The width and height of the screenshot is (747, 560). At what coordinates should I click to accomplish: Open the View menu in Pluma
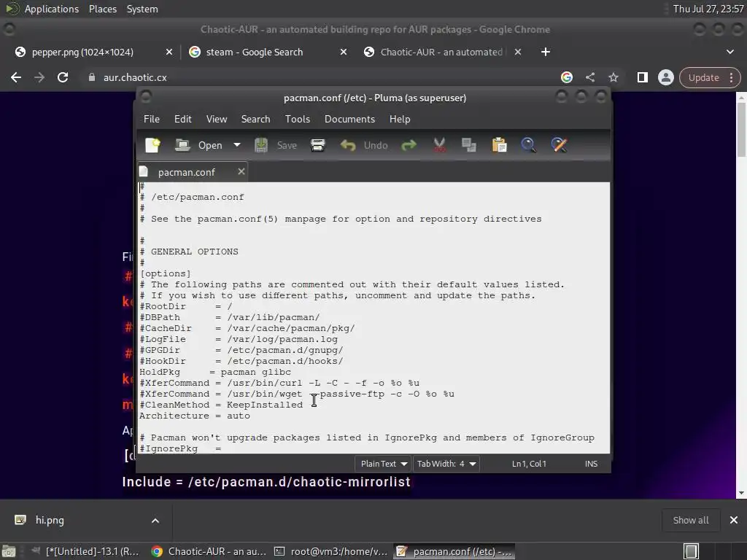pos(216,119)
